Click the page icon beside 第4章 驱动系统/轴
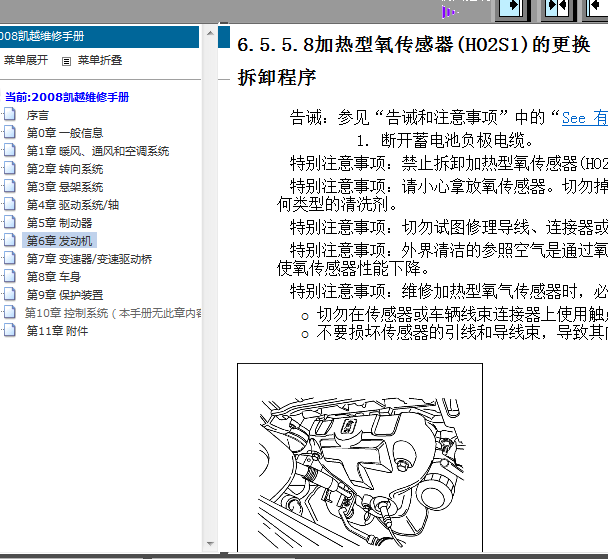 [10, 204]
